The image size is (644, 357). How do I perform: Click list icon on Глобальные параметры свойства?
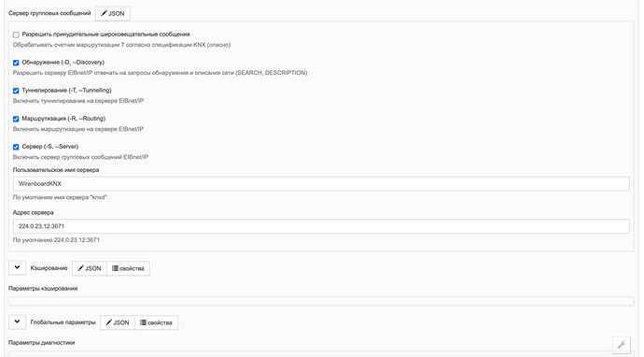point(143,322)
